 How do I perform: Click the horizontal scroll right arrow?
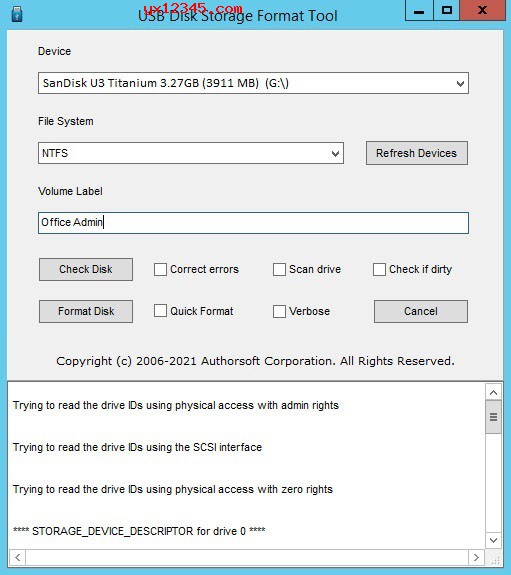[x=476, y=558]
